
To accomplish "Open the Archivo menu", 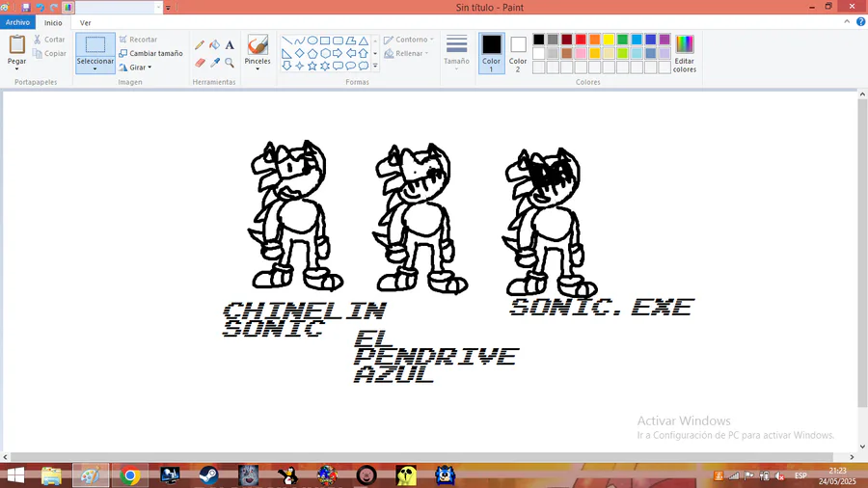I will 17,22.
